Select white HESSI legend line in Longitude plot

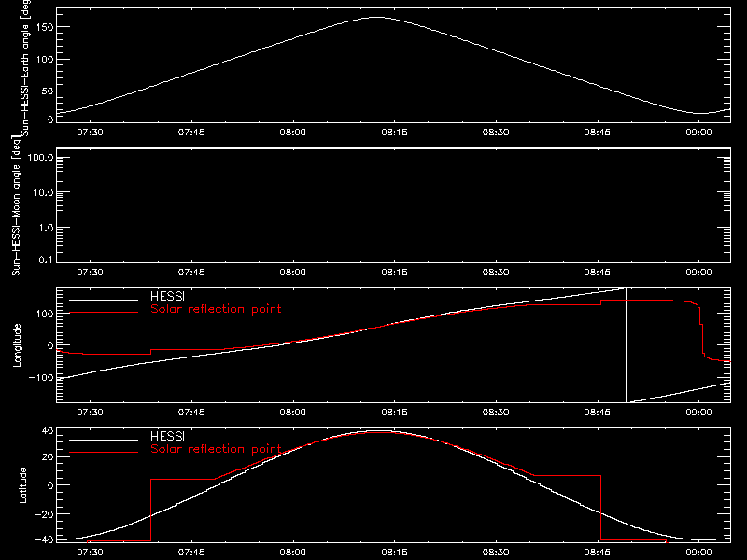point(104,300)
